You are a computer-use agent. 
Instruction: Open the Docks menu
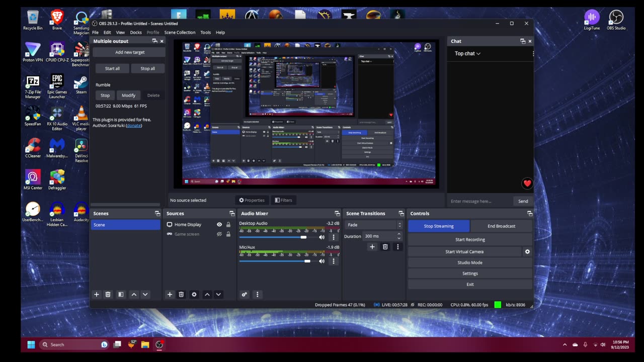(x=136, y=33)
